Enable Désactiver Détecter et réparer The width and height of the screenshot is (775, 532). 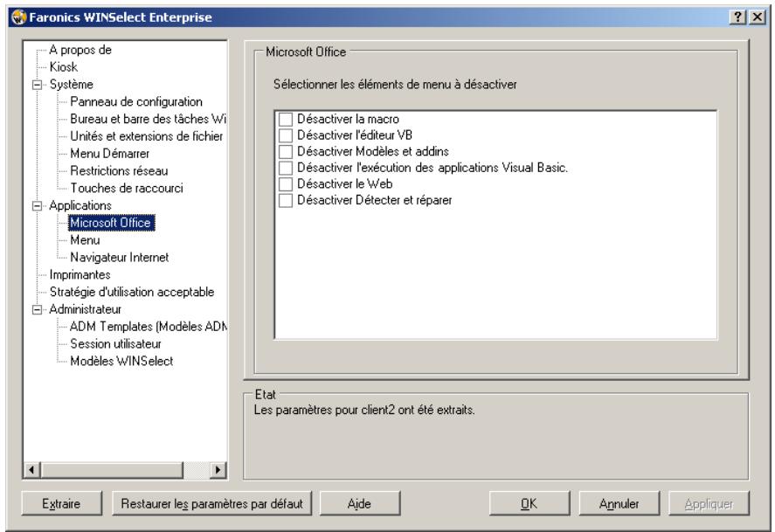(286, 201)
